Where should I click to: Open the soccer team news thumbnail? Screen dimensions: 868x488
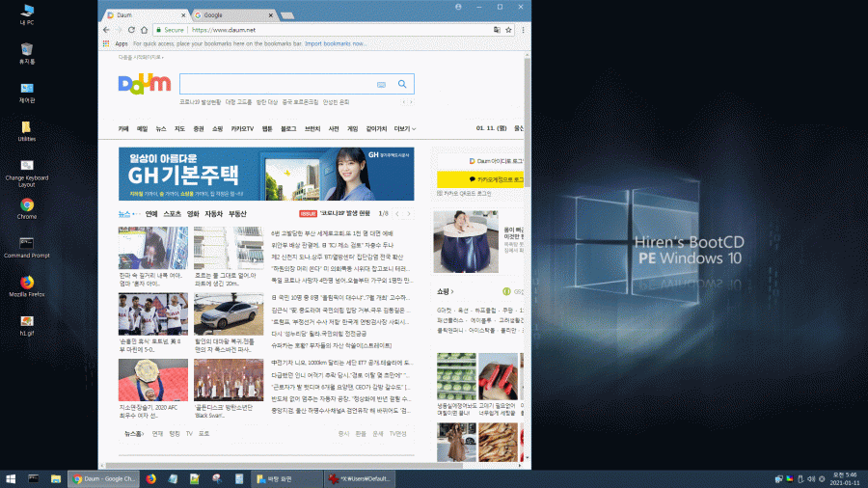tap(152, 313)
